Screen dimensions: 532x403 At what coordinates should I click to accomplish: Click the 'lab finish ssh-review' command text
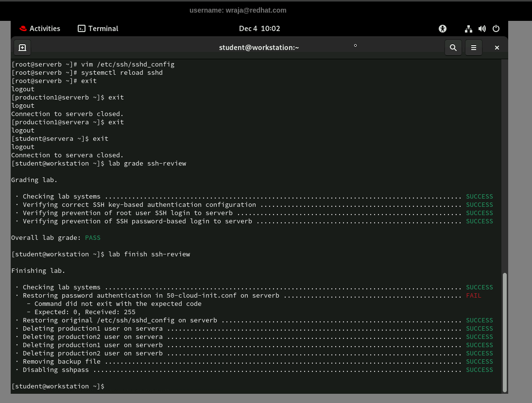pos(149,254)
